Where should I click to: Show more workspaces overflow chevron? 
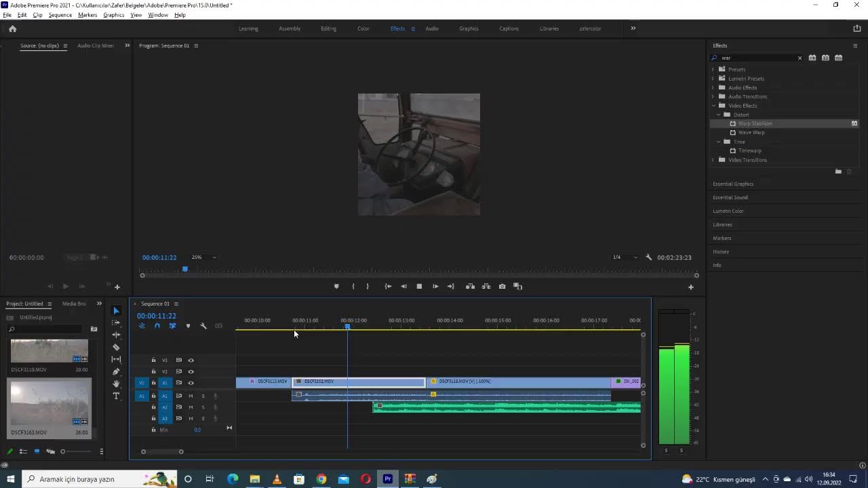(633, 28)
